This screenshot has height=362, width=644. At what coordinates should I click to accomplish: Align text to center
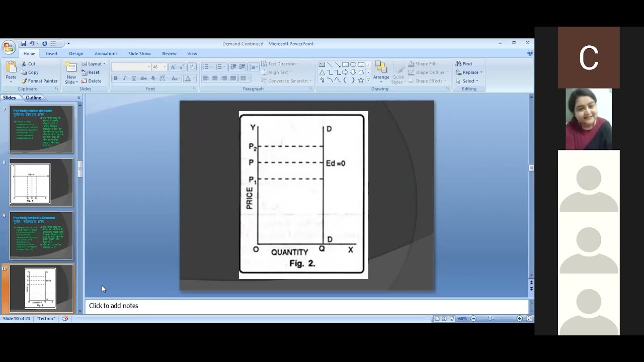215,78
